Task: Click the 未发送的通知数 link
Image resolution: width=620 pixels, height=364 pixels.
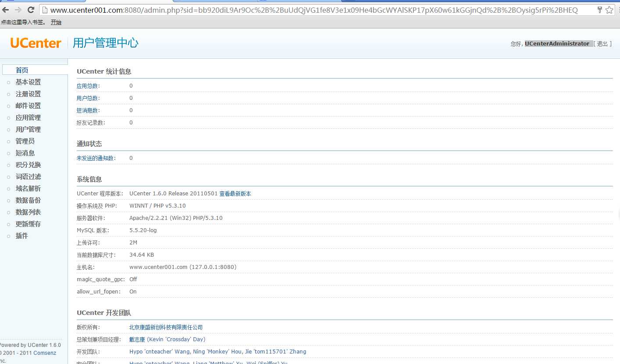Action: (x=96, y=158)
